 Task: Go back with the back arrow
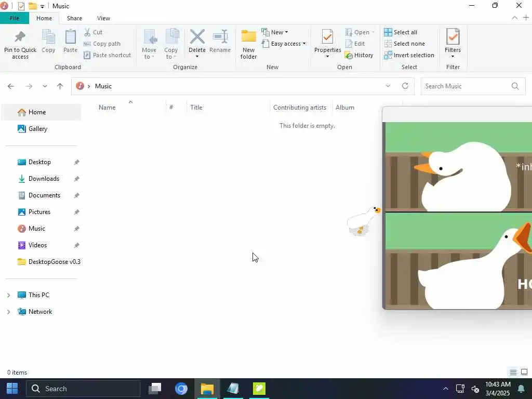tap(11, 86)
